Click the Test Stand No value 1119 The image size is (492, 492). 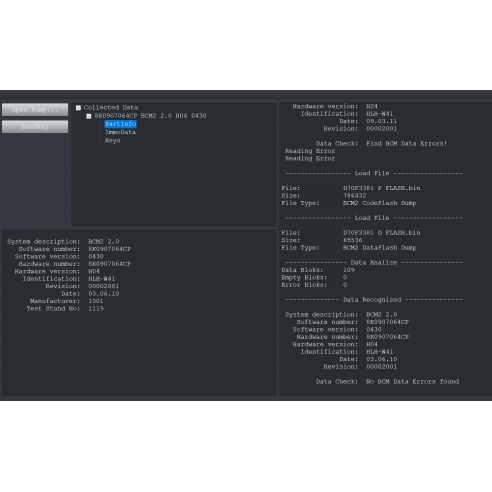96,309
